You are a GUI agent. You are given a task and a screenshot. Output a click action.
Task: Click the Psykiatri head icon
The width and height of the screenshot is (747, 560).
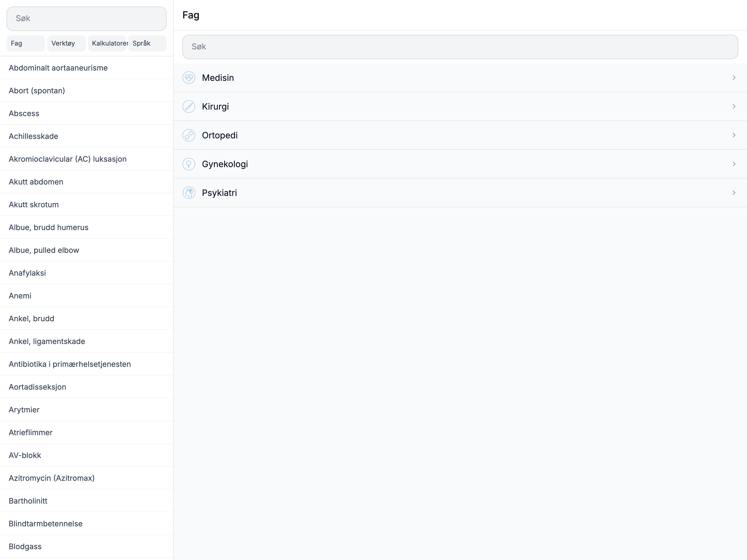coord(189,193)
